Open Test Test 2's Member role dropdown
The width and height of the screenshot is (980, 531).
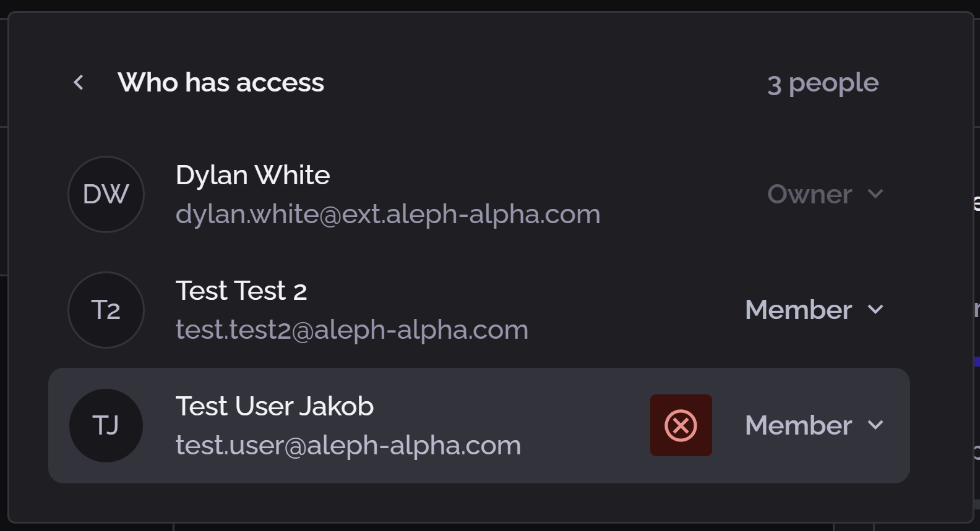[x=799, y=310]
